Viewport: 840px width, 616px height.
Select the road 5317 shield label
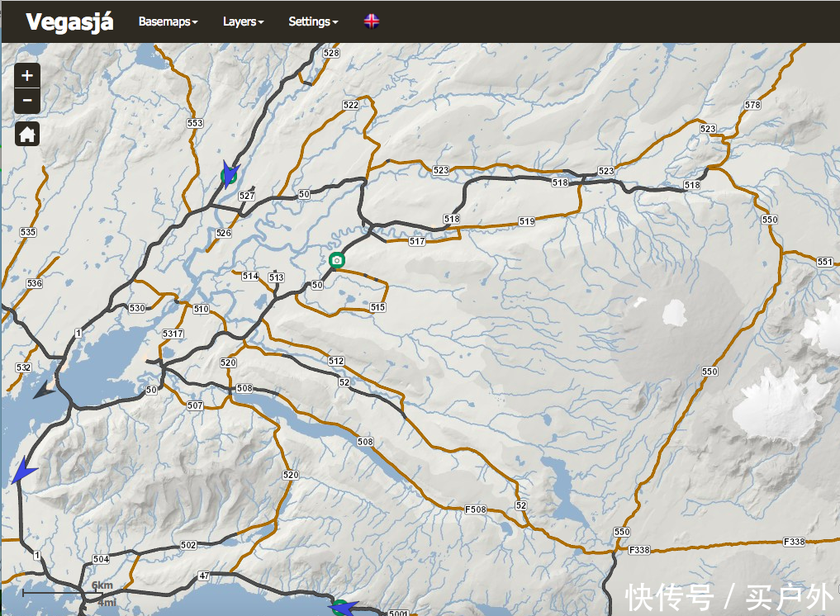173,333
